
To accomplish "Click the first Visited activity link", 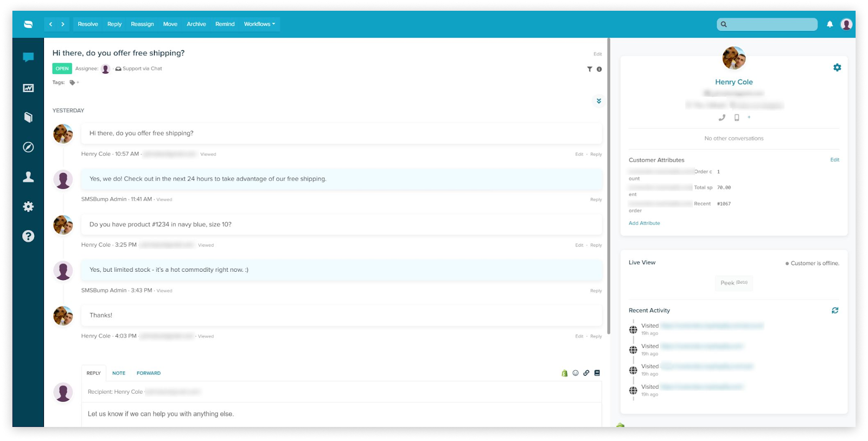I will (712, 326).
